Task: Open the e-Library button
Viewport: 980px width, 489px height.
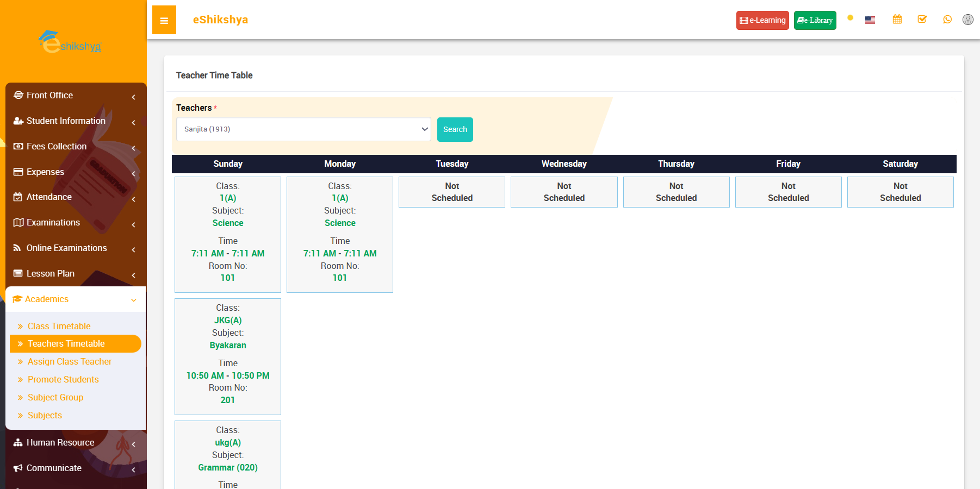Action: 815,20
